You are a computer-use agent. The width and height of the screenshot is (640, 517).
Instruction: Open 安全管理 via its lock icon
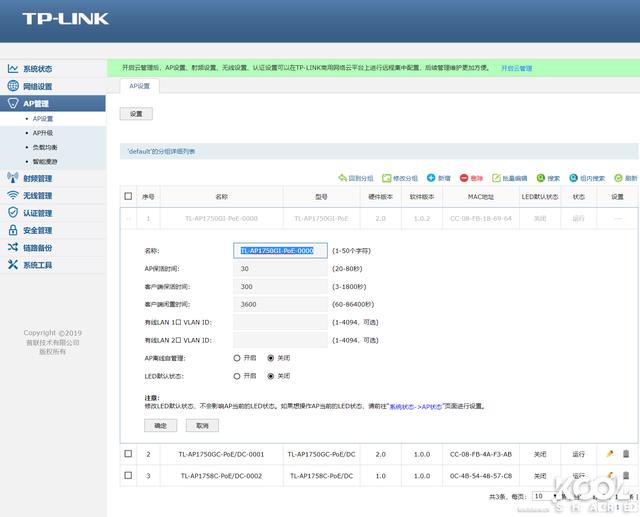(13, 230)
